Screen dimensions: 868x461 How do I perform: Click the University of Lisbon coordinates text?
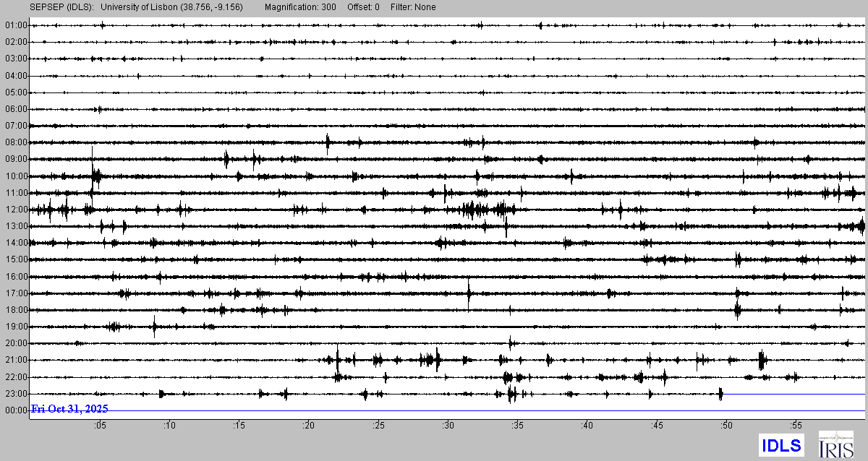point(172,7)
